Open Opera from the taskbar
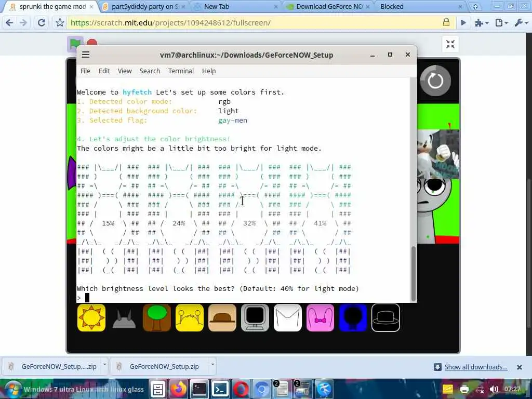532x399 pixels. [241, 389]
